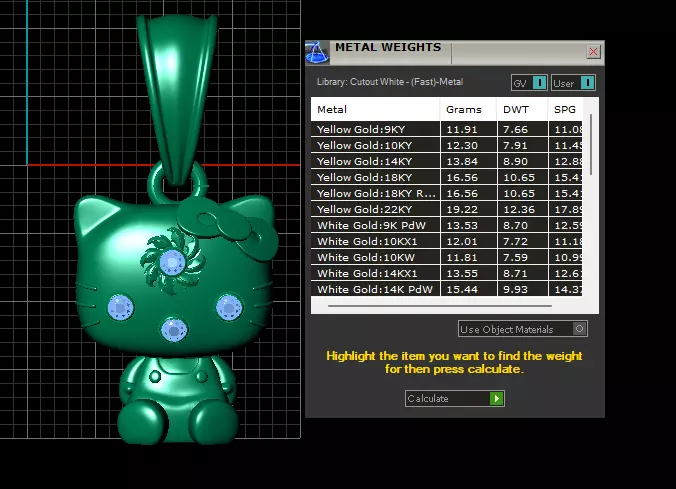Select the White Gold:10KW row
The height and width of the screenshot is (489, 676).
tap(447, 257)
